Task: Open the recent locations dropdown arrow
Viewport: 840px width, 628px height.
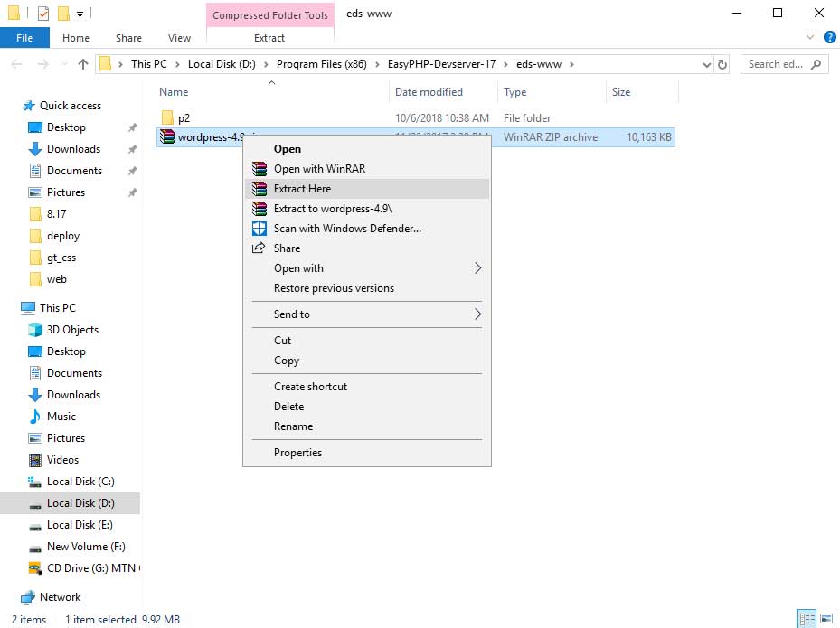Action: coord(64,64)
